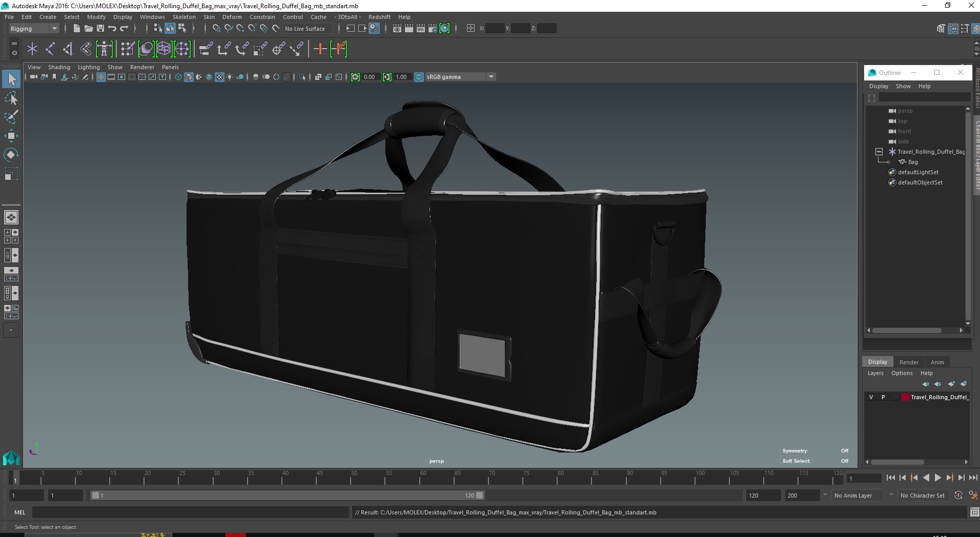Activate the Move tool in toolbox
This screenshot has width=980, height=537.
(11, 135)
